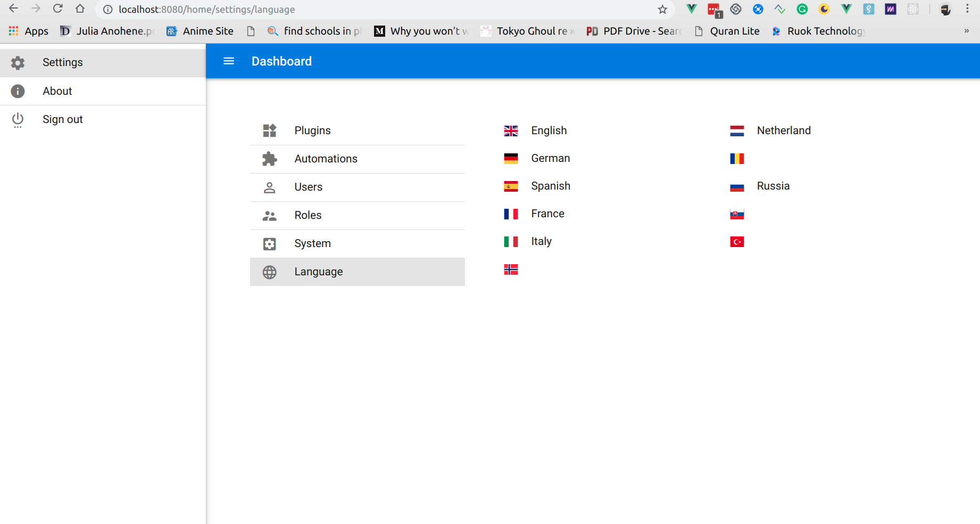The width and height of the screenshot is (980, 524).
Task: Select Spanish as the language
Action: 550,186
